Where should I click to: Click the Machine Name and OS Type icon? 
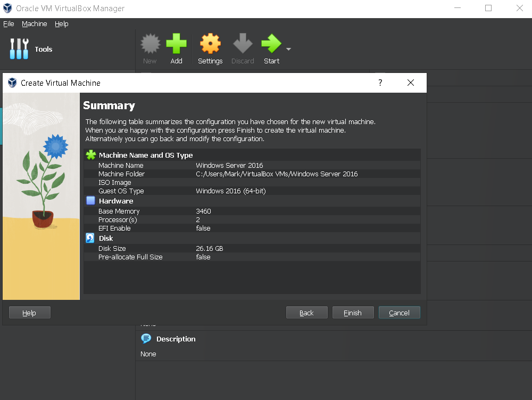[x=91, y=155]
